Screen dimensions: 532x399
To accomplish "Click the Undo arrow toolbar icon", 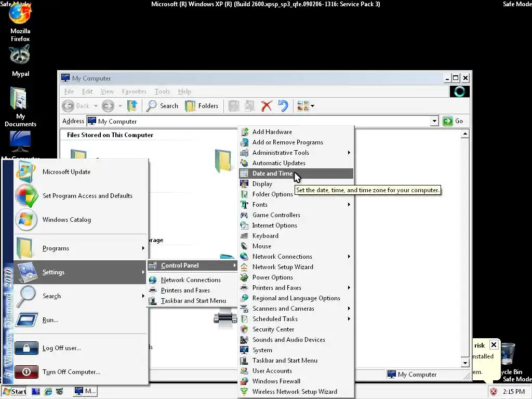I will pyautogui.click(x=283, y=106).
